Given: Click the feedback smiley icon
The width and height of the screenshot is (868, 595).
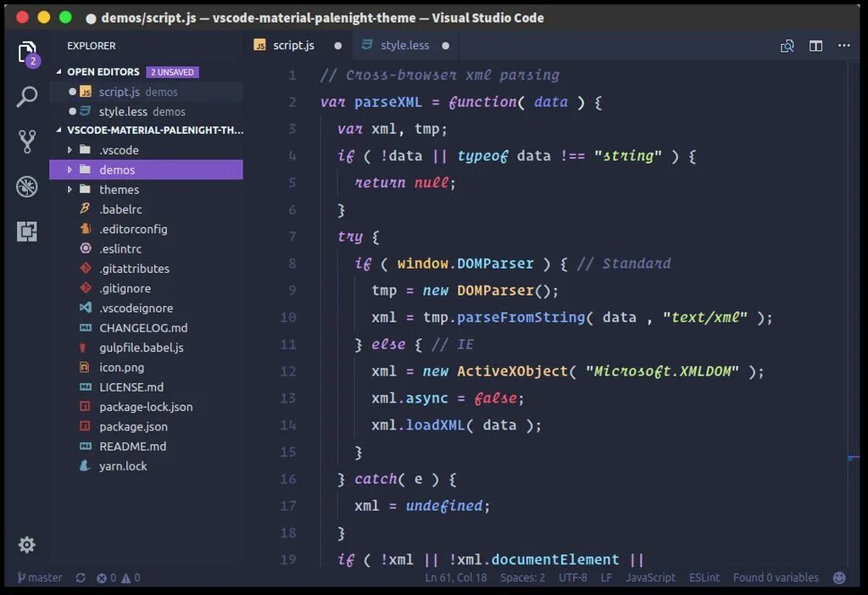Looking at the screenshot, I should 839,578.
